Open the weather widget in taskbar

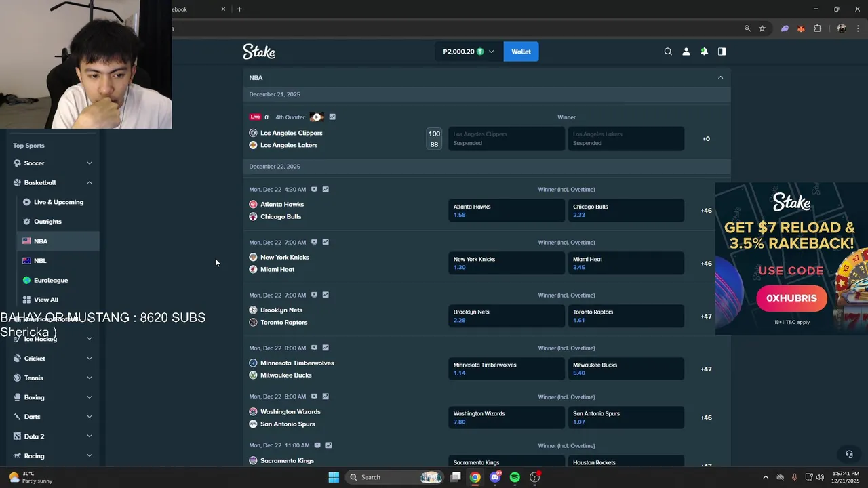click(31, 477)
